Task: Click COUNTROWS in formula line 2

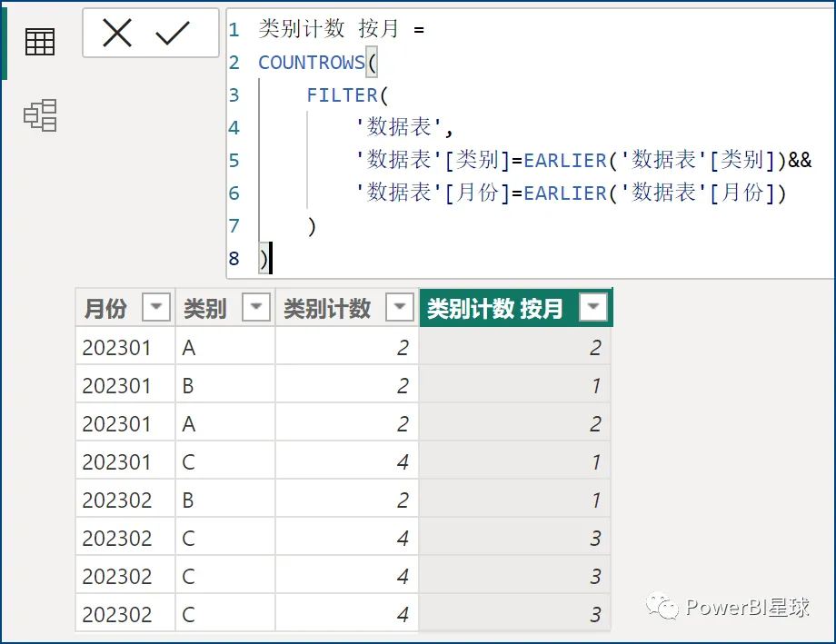Action: tap(312, 63)
